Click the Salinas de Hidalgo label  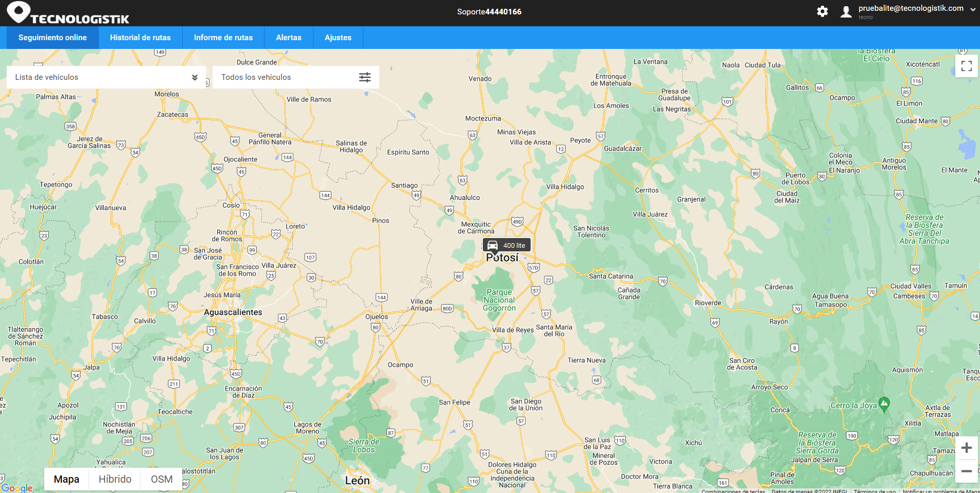click(x=352, y=147)
